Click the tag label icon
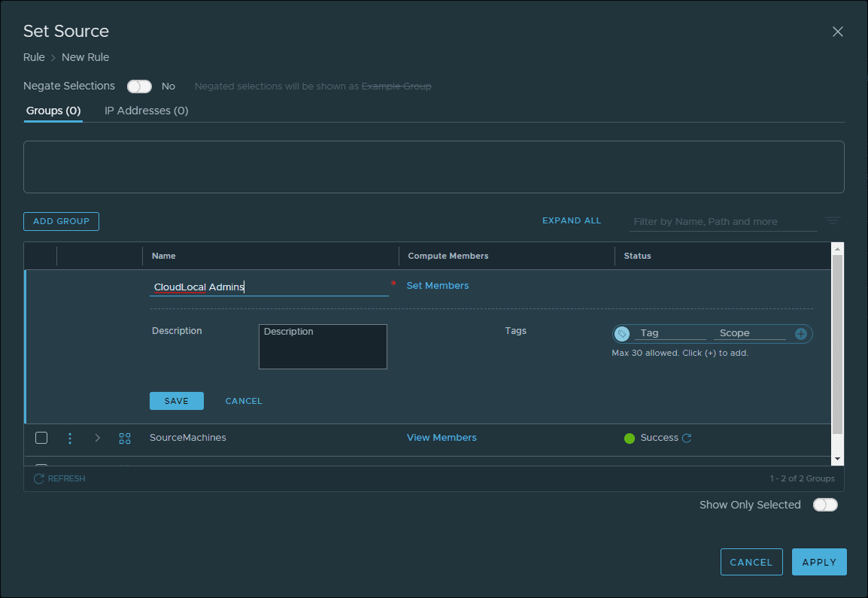868x598 pixels. tap(622, 334)
